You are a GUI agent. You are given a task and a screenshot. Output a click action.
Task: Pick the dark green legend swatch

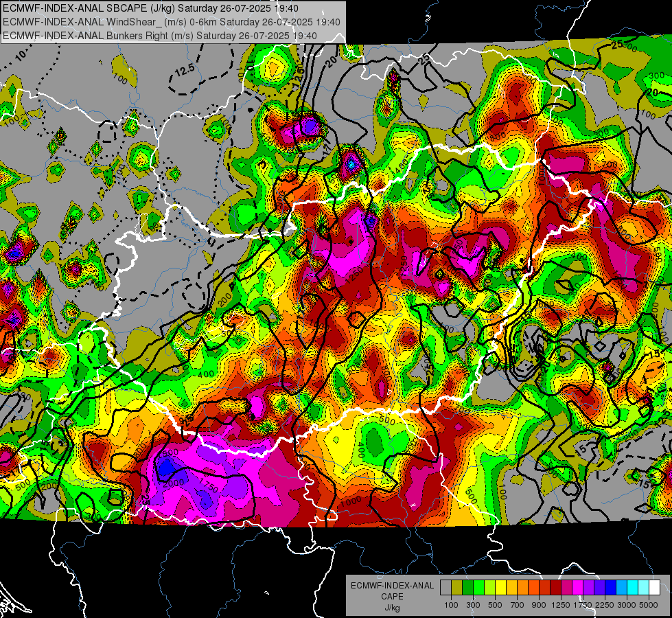[468, 587]
